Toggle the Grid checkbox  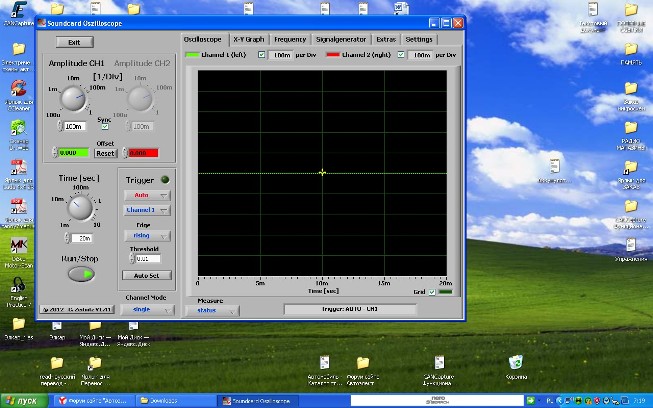(432, 292)
